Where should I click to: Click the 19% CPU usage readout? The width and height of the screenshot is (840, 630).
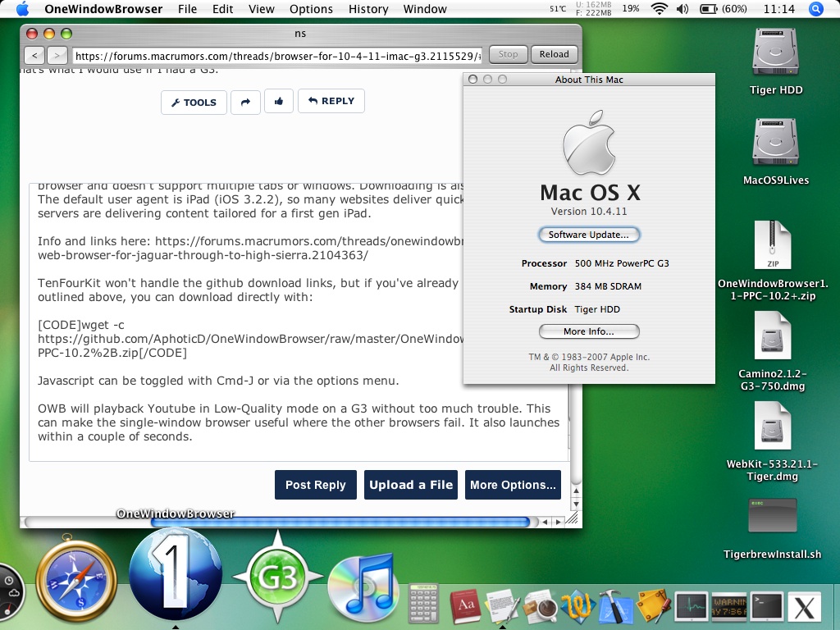coord(631,8)
